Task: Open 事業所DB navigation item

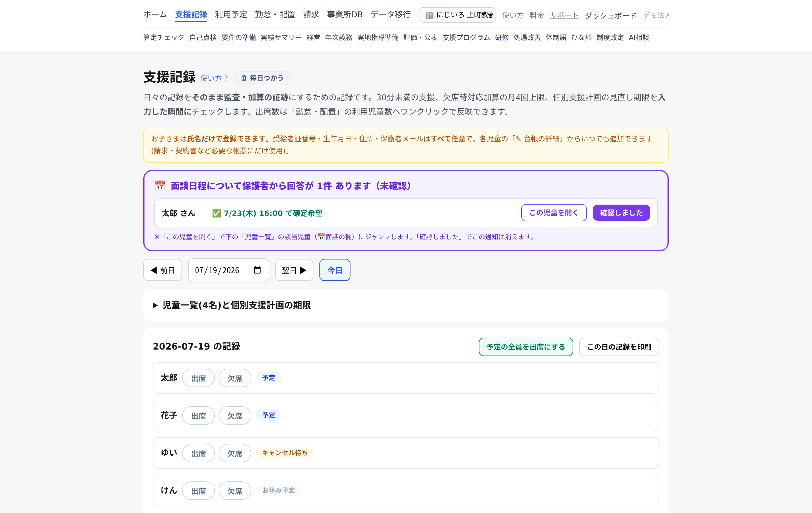Action: [345, 15]
